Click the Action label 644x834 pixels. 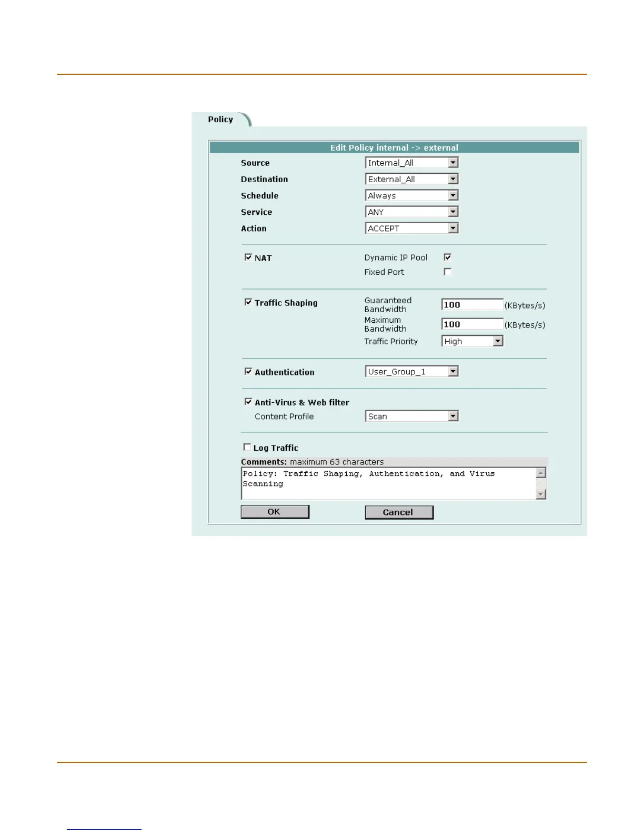[254, 229]
